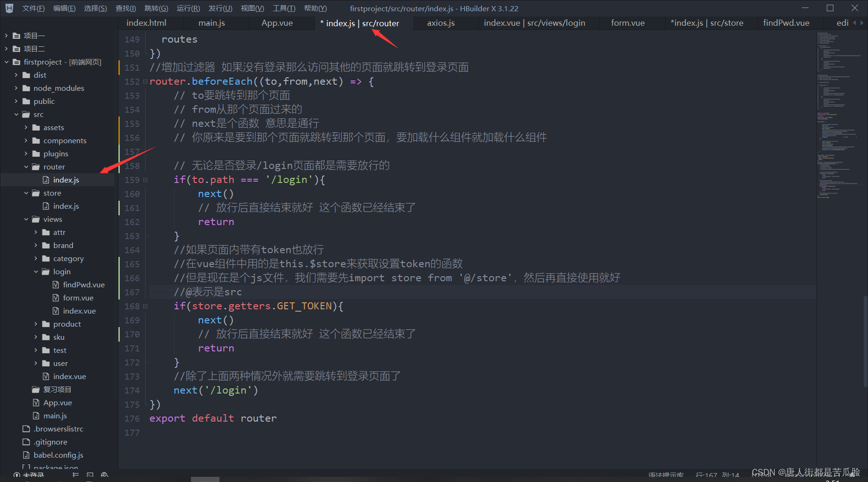The height and width of the screenshot is (482, 868).
Task: Expand the 项目二 project node
Action: pyautogui.click(x=6, y=49)
